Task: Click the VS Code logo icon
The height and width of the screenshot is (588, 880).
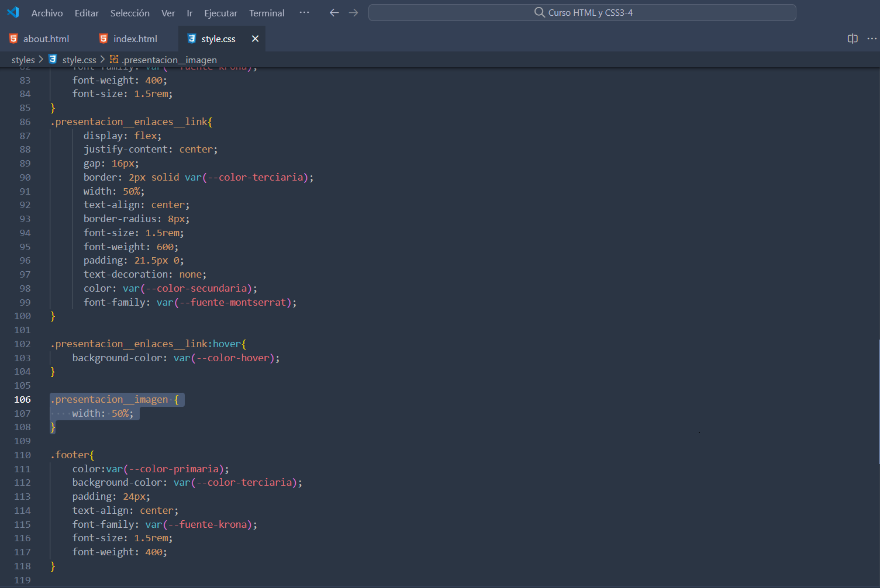Action: pos(13,12)
